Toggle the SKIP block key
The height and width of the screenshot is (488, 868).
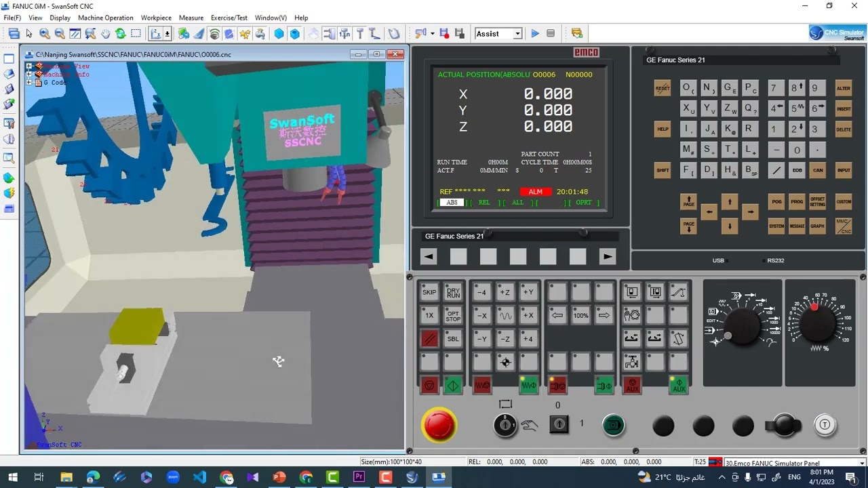coord(429,293)
